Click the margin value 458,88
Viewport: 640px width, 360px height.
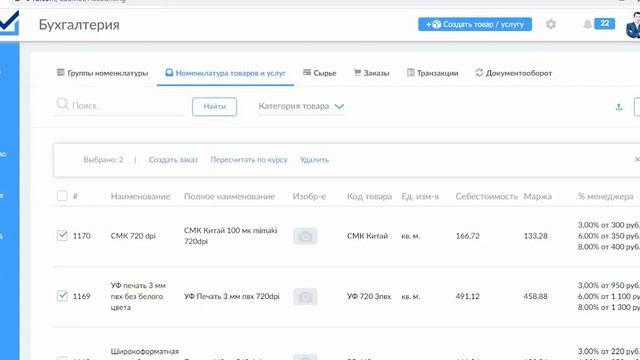(x=536, y=296)
